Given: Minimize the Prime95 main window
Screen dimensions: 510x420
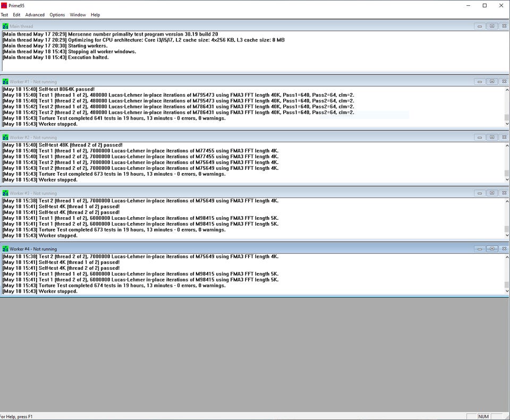Looking at the screenshot, I should pyautogui.click(x=469, y=5).
